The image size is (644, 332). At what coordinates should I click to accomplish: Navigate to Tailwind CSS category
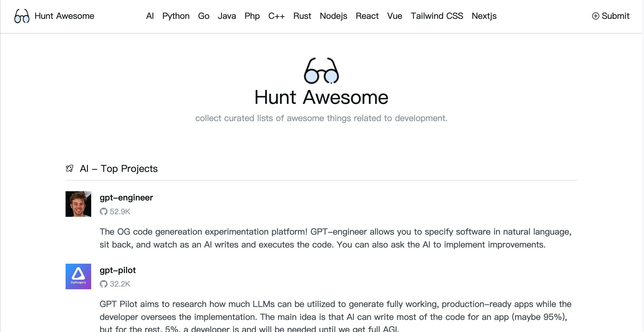tap(437, 16)
